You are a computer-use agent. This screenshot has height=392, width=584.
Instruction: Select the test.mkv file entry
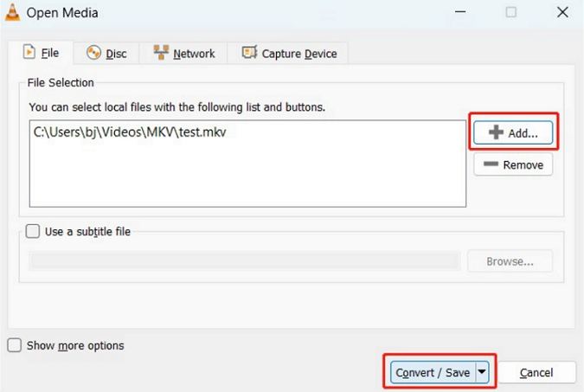130,132
